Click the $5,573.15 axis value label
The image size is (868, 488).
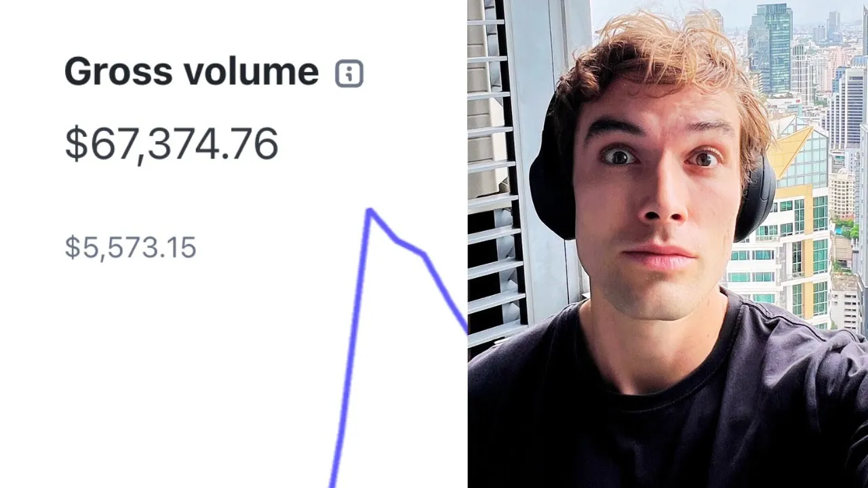[x=130, y=248]
